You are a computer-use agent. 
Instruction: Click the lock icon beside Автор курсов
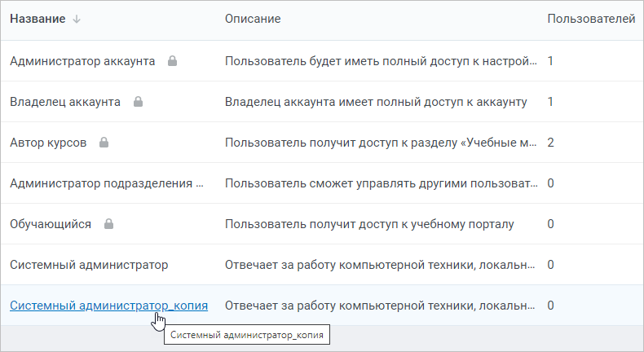point(104,143)
